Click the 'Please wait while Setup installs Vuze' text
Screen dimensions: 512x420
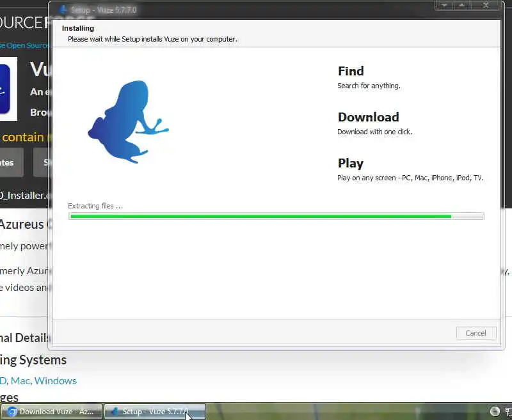(152, 39)
